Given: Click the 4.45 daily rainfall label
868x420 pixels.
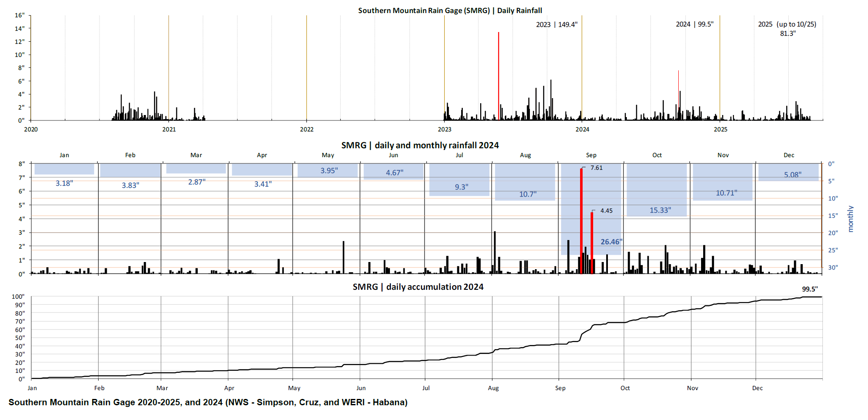Looking at the screenshot, I should [606, 211].
